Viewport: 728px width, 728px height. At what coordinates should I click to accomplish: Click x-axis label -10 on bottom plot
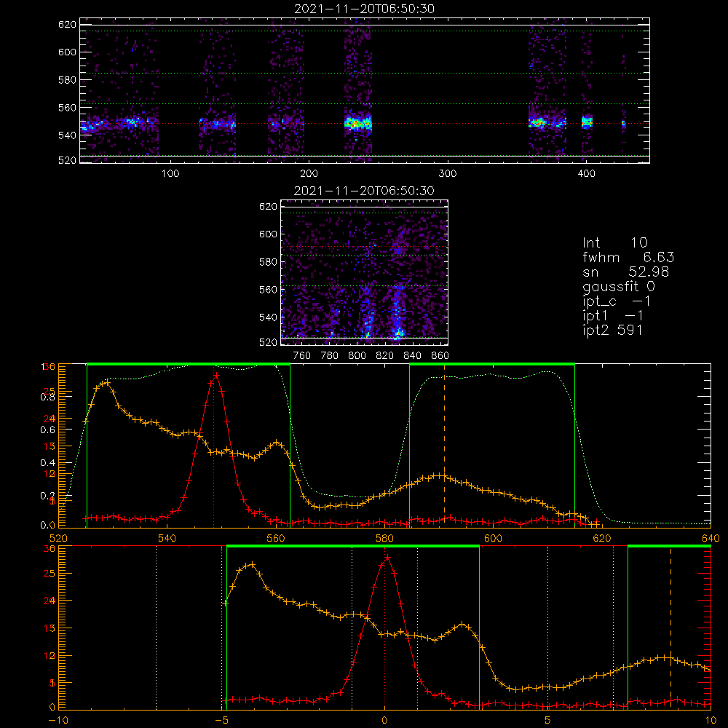point(58,721)
